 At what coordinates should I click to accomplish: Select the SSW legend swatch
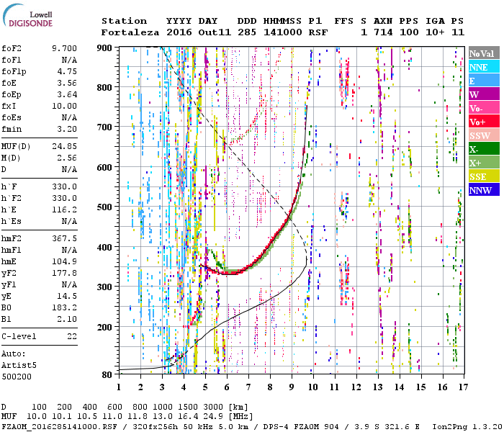point(484,135)
